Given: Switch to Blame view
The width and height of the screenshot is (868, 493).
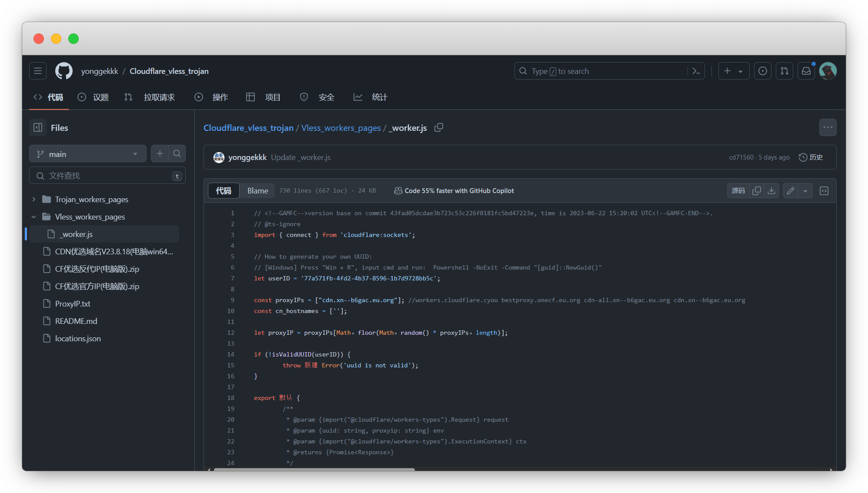Looking at the screenshot, I should point(257,190).
